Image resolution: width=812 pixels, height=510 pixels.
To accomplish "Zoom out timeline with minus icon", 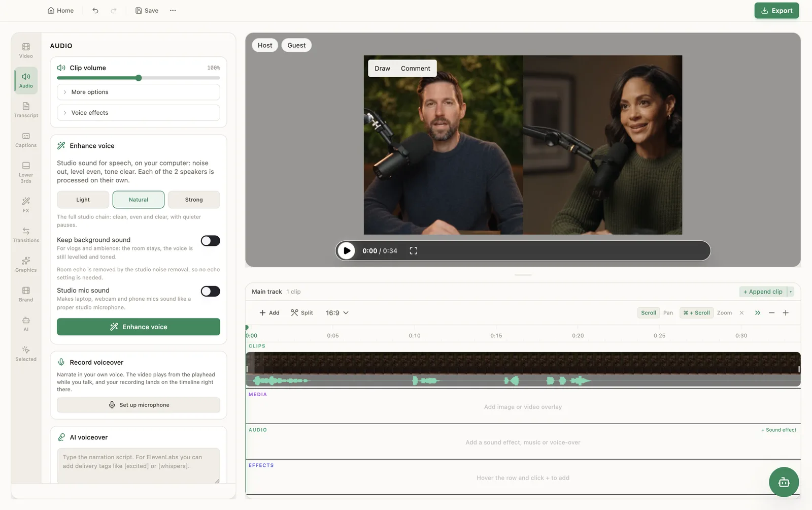I will [x=771, y=313].
